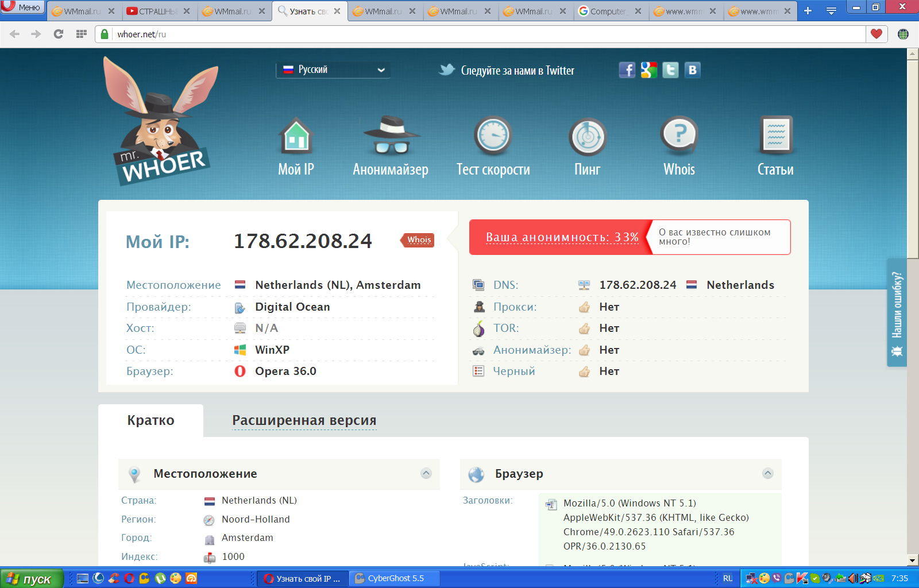The image size is (919, 588).
Task: Click the browser Reload button
Action: click(58, 34)
